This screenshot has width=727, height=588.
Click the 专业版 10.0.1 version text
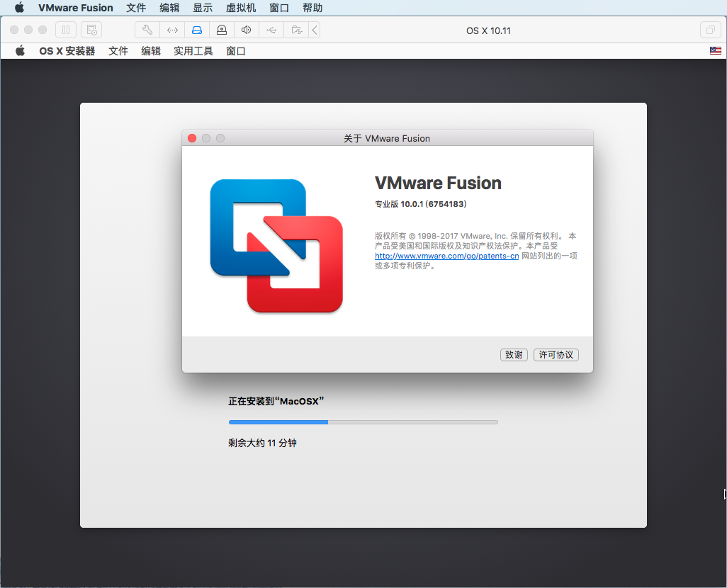pos(420,204)
